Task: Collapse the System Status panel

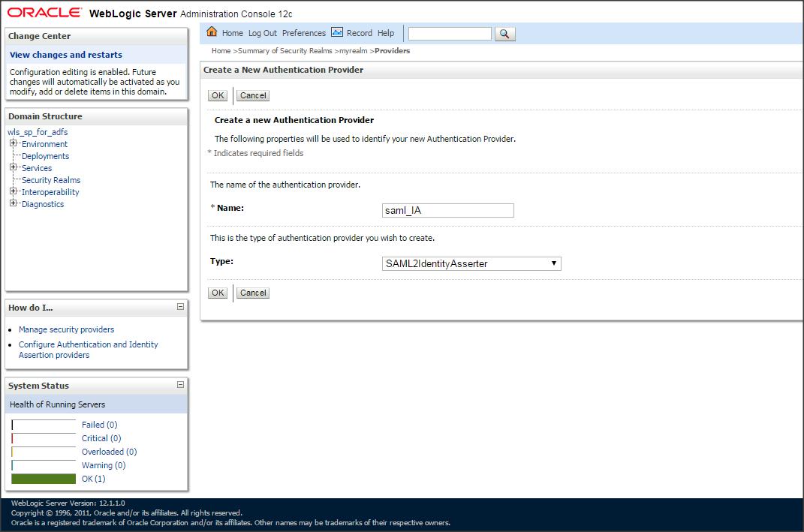Action: pos(180,384)
